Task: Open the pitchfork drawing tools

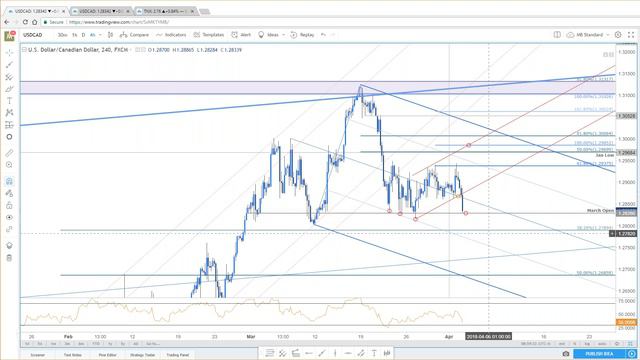Action: click(x=9, y=77)
